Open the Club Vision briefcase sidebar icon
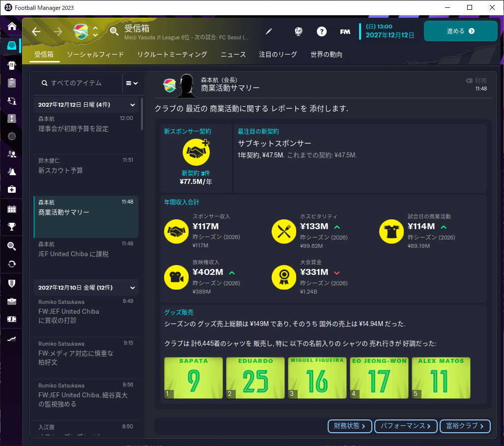Viewport: 504px width, 446px height. pyautogui.click(x=12, y=301)
